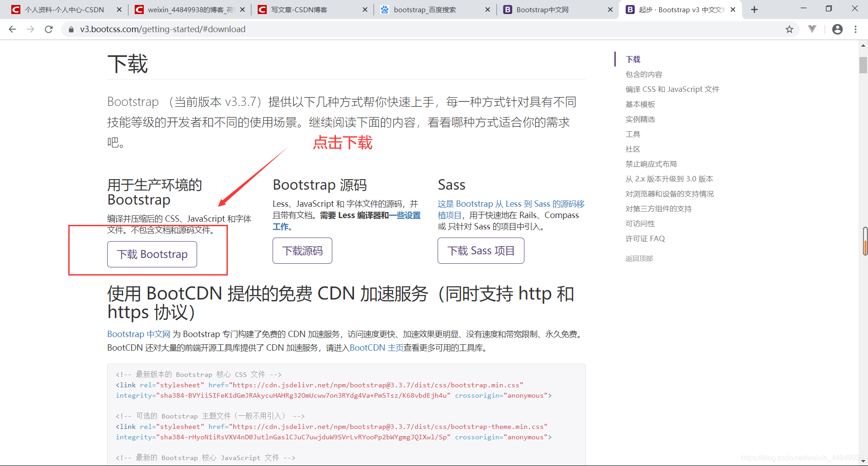View site security lock information
This screenshot has height=466, width=868.
(71, 29)
